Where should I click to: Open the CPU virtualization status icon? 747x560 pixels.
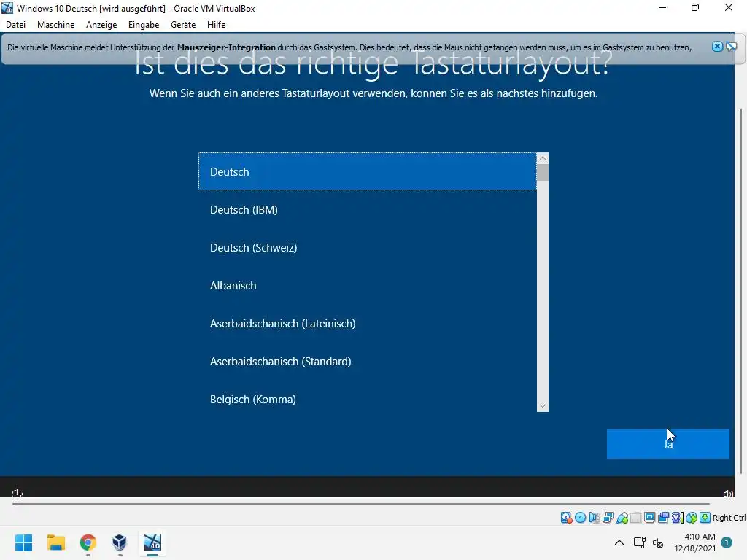(678, 518)
